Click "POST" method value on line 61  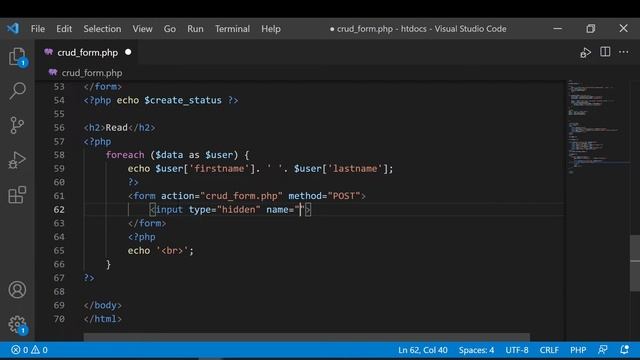pos(344,196)
